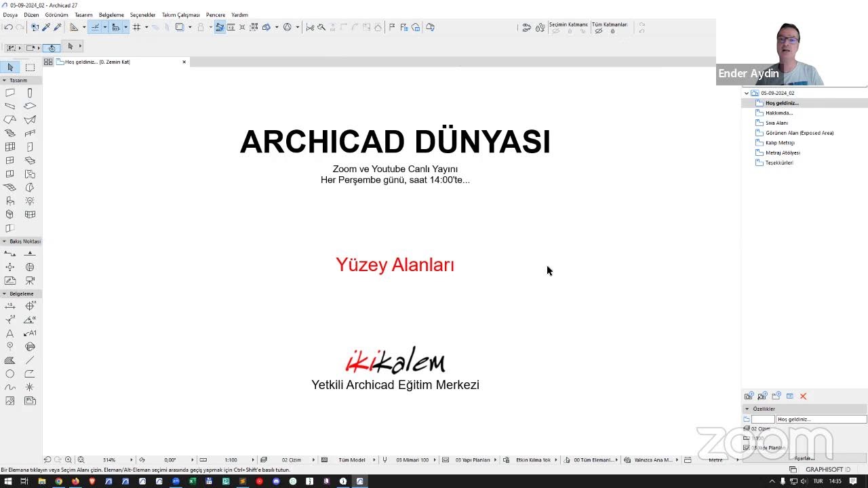The width and height of the screenshot is (868, 488).
Task: Select the Camera tool
Action: [x=30, y=281]
